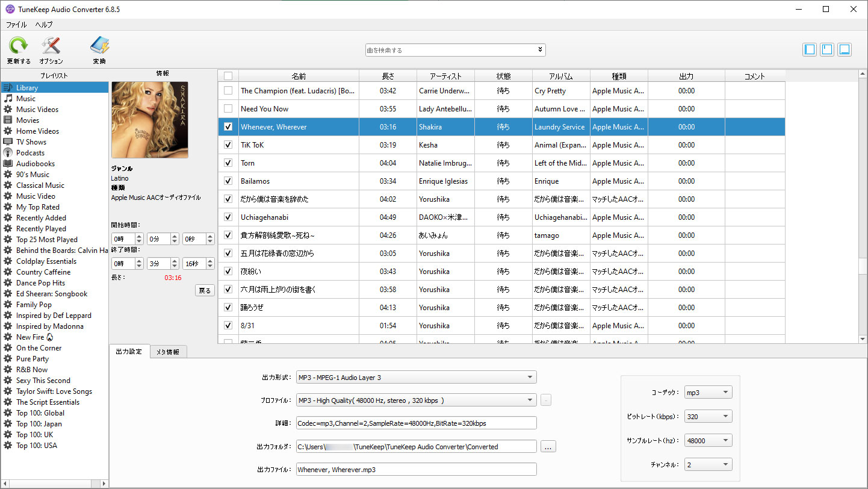Click the gear icon beside Classical Music

8,185
